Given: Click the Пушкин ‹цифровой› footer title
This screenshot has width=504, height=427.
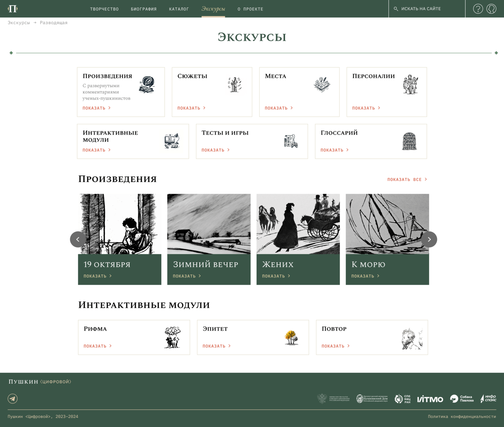Looking at the screenshot, I should tap(40, 382).
